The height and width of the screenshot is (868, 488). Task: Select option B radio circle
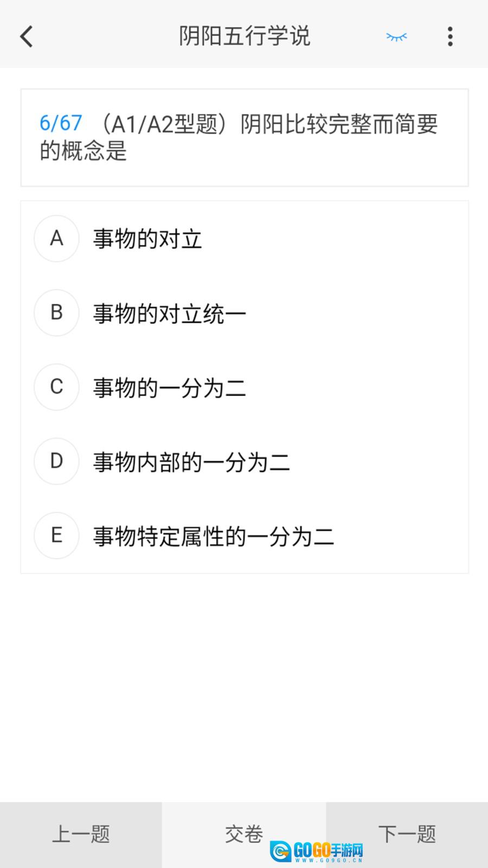click(x=56, y=313)
